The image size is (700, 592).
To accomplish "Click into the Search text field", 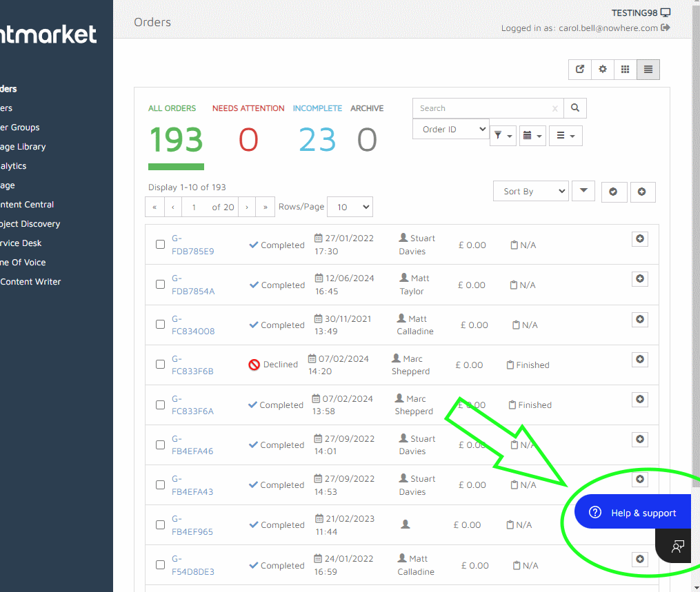I will tap(483, 108).
